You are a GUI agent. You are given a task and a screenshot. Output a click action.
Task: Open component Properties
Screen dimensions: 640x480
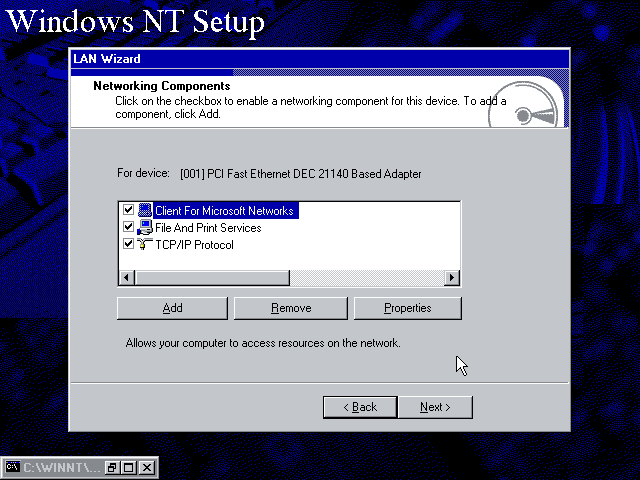pos(408,308)
